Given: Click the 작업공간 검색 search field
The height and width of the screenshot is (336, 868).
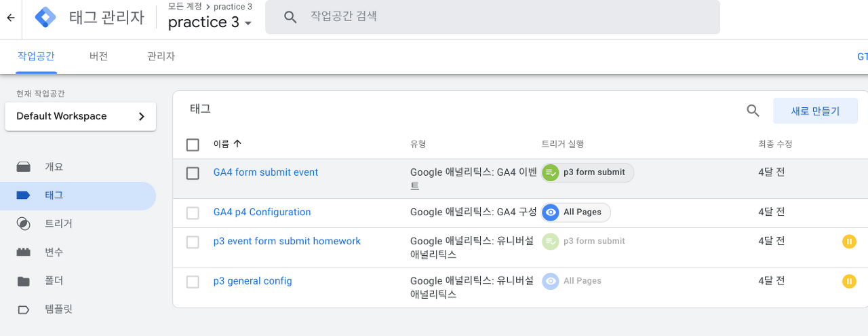Looking at the screenshot, I should point(492,17).
